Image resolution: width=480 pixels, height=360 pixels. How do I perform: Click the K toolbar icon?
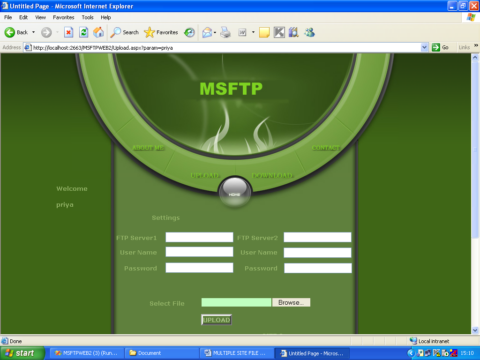pyautogui.click(x=279, y=32)
